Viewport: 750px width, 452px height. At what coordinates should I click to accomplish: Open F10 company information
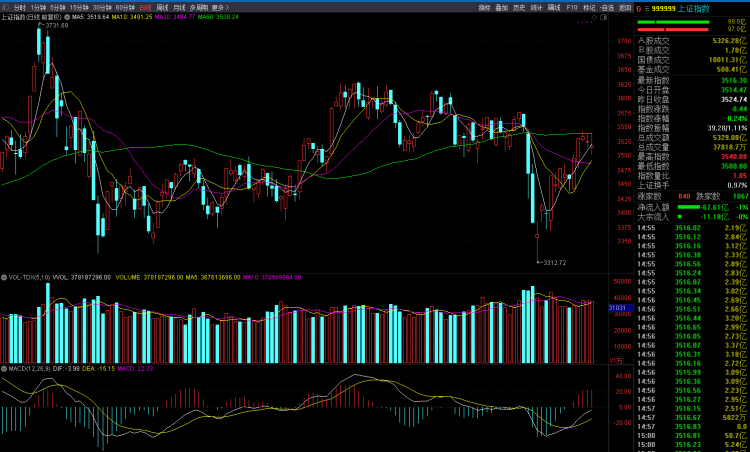(x=572, y=7)
